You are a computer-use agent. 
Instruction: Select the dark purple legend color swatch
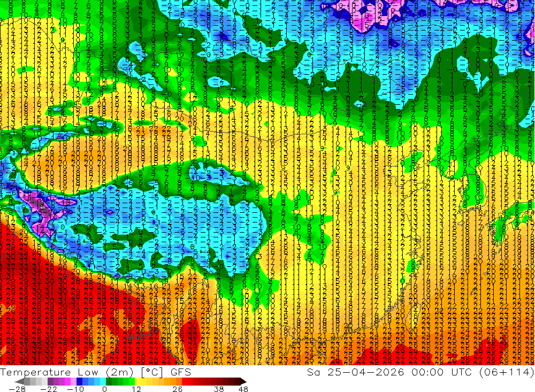pos(50,381)
